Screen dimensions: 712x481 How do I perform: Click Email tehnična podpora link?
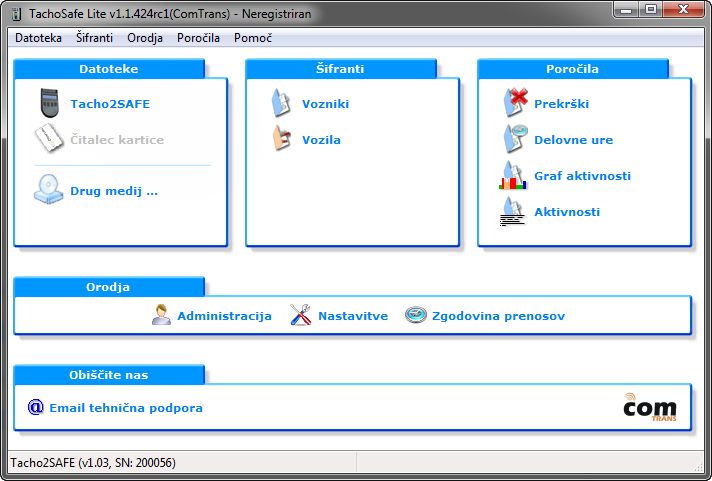tap(126, 408)
